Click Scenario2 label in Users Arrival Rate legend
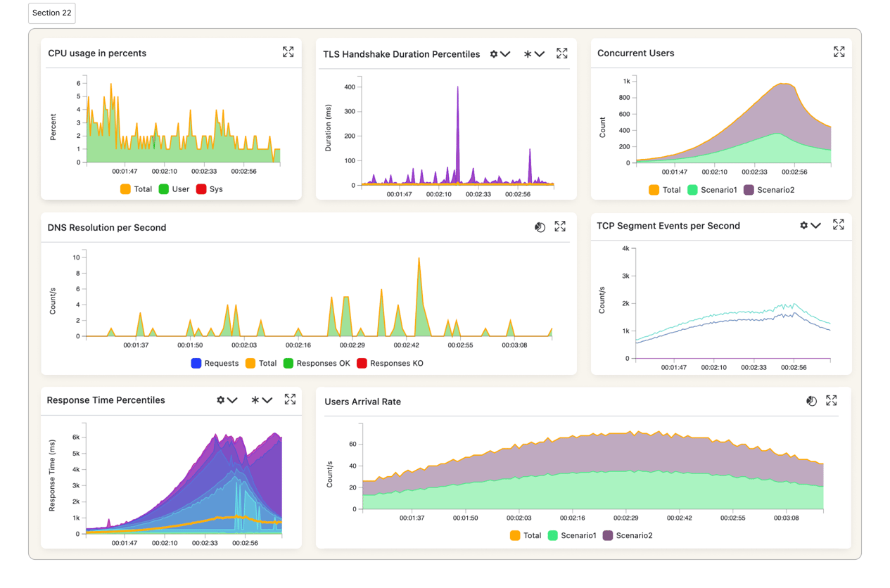The height and width of the screenshot is (588, 890). (634, 536)
